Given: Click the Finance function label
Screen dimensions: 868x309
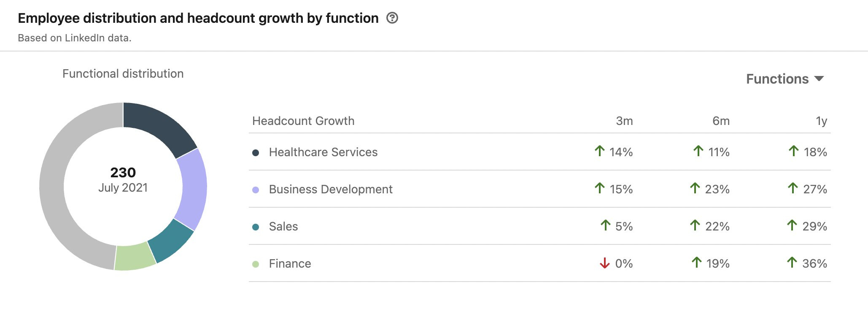Looking at the screenshot, I should (290, 264).
